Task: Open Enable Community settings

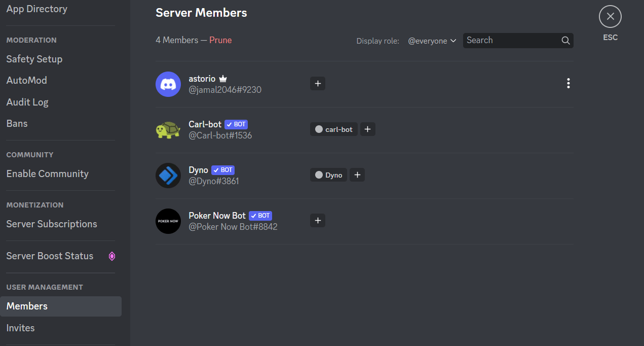Action: [x=48, y=174]
